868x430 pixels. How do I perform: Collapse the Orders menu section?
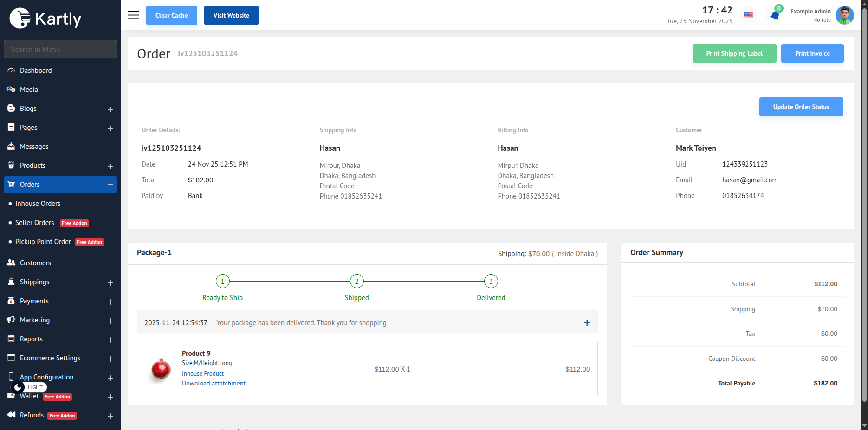click(x=110, y=185)
